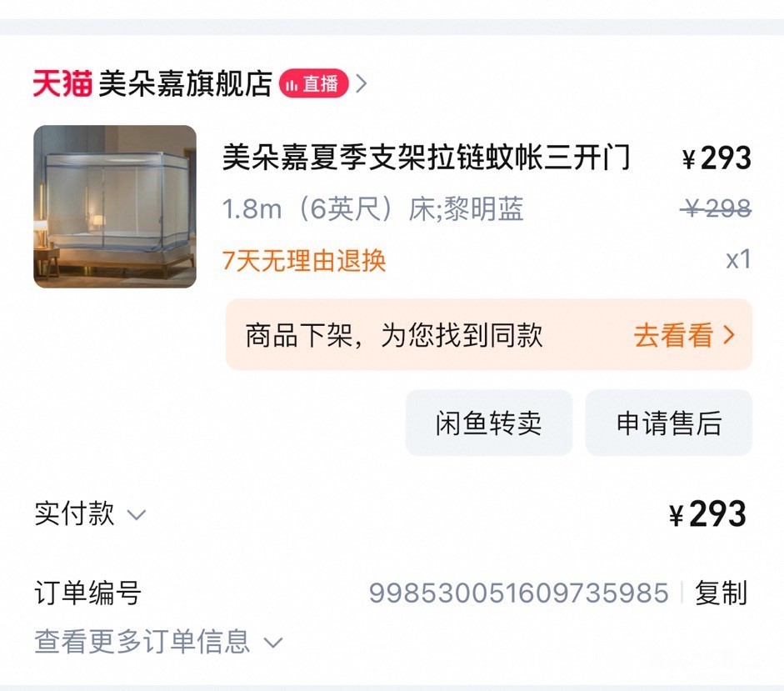Tap the Tmall (天猫) logo
This screenshot has width=784, height=691.
click(x=62, y=83)
